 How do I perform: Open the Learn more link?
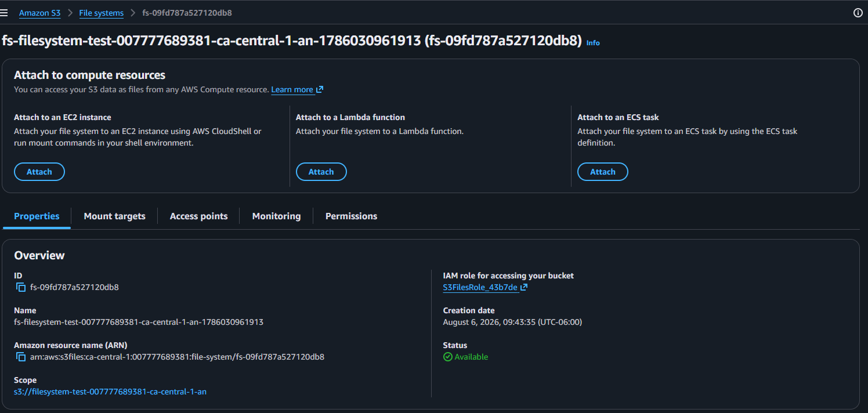[292, 89]
